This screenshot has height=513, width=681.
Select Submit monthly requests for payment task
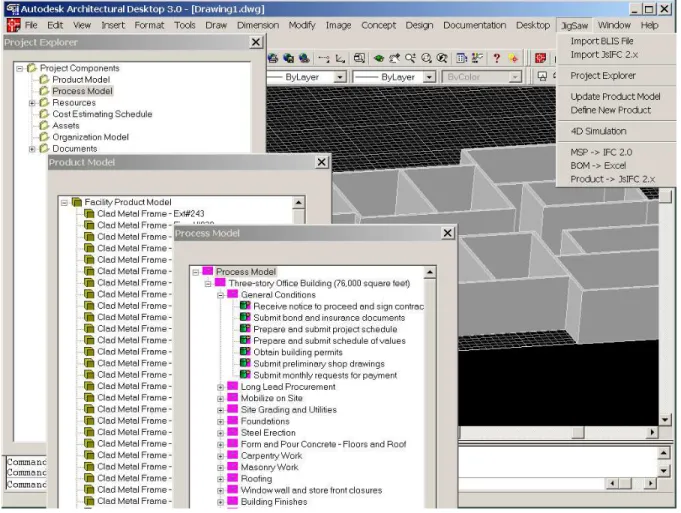325,375
